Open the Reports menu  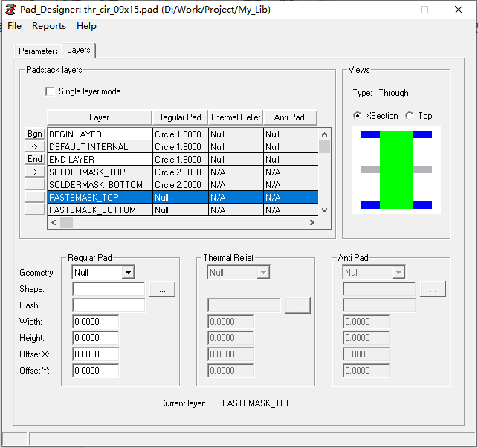coord(49,26)
